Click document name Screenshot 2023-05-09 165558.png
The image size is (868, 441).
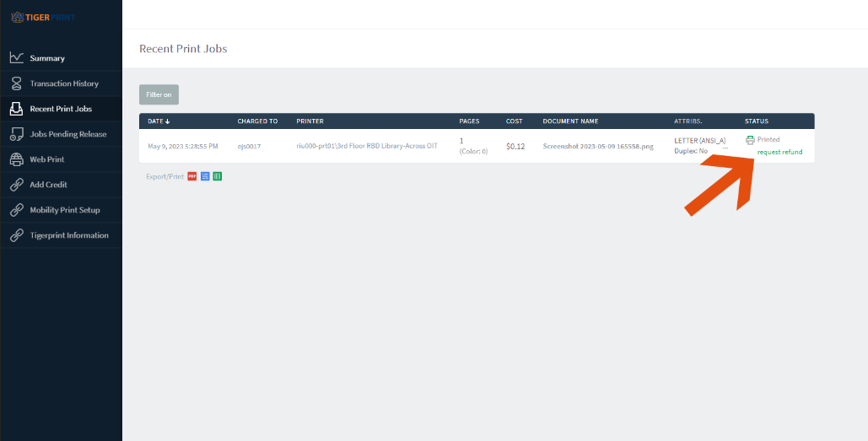[x=598, y=147]
